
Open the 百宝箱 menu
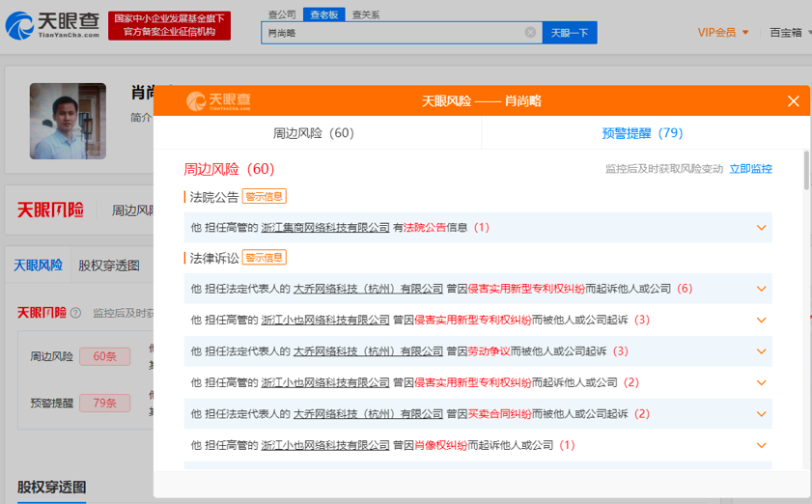tap(789, 32)
